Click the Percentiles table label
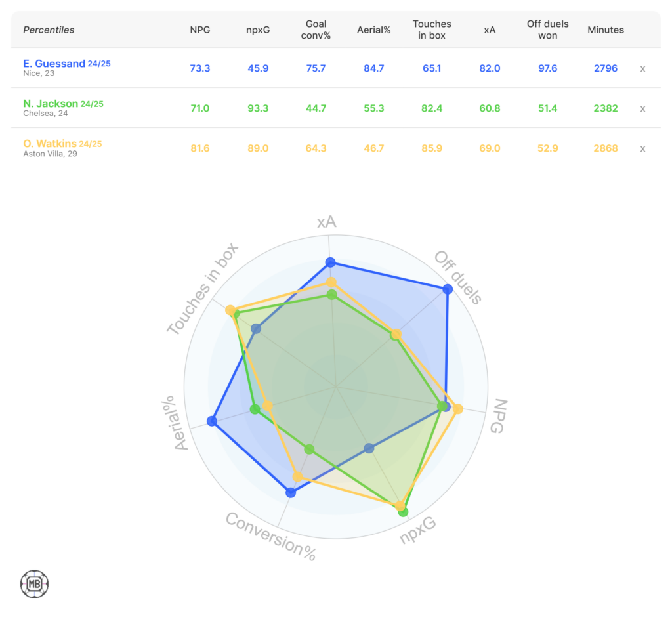 pyautogui.click(x=49, y=30)
